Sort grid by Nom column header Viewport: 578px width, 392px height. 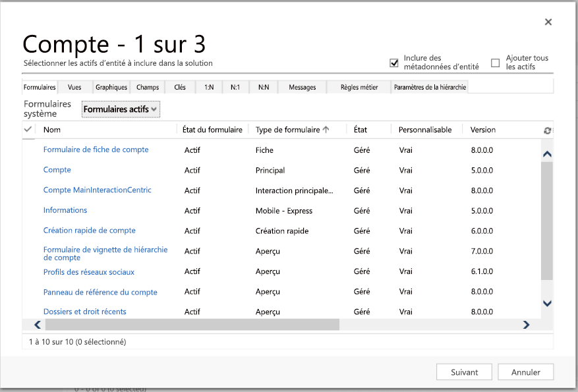(x=52, y=130)
